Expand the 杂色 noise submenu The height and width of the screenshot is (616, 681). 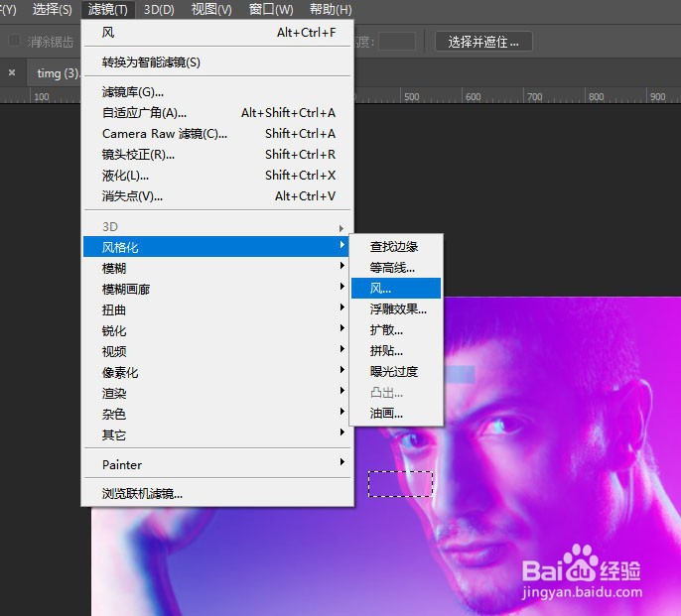pos(217,414)
